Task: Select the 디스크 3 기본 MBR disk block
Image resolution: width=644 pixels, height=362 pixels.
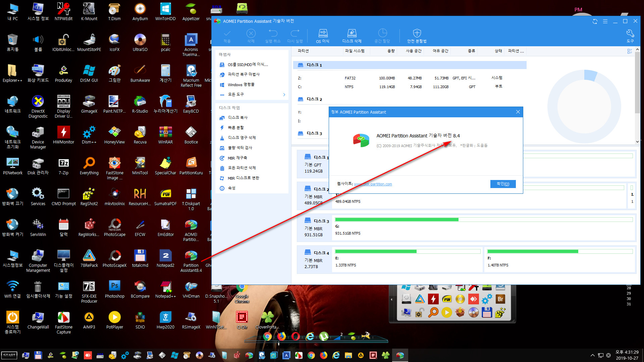Action: pos(314,228)
